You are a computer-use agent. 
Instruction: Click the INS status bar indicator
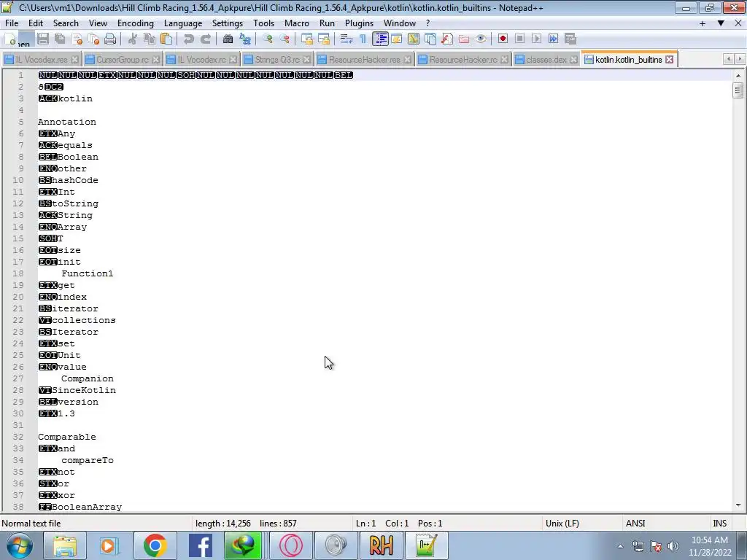[719, 524]
